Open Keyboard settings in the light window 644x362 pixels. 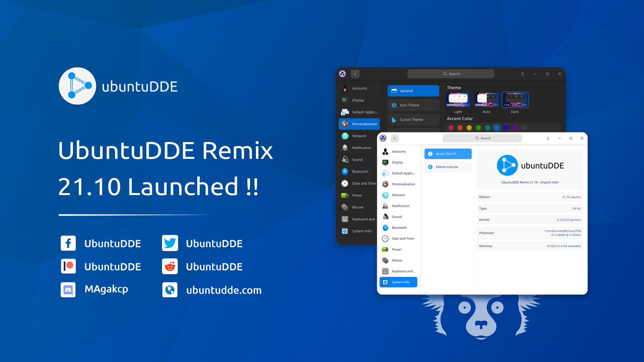398,271
